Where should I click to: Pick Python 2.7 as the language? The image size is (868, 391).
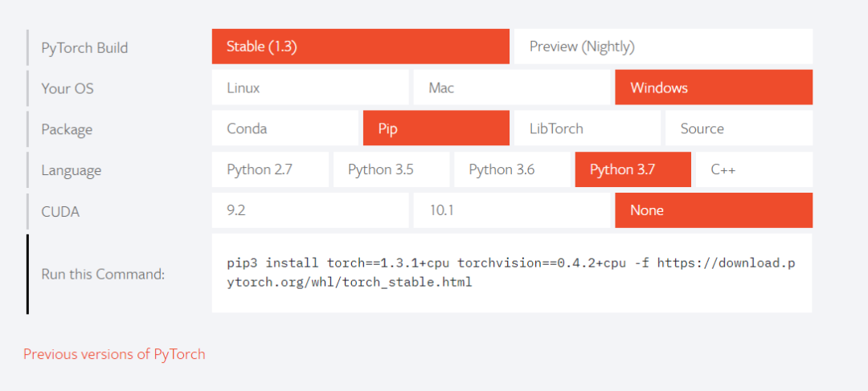click(270, 169)
